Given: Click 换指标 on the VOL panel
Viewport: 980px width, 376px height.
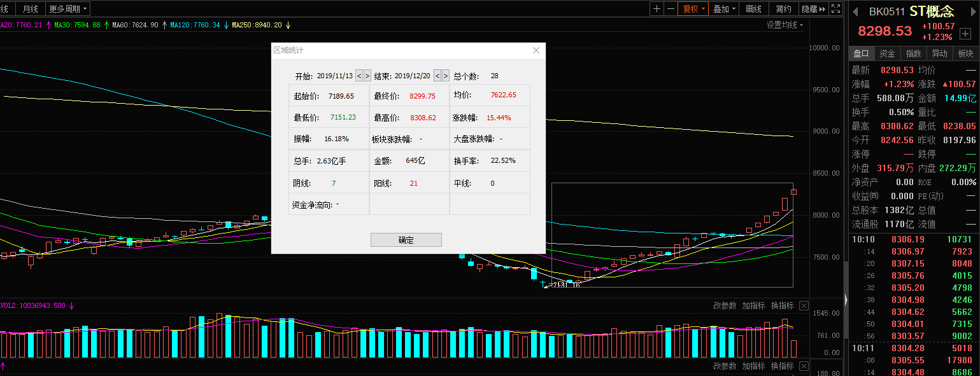Looking at the screenshot, I should tap(782, 306).
